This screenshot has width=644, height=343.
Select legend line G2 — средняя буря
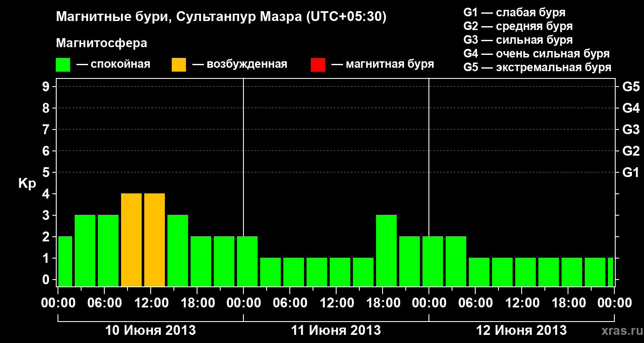(x=518, y=26)
